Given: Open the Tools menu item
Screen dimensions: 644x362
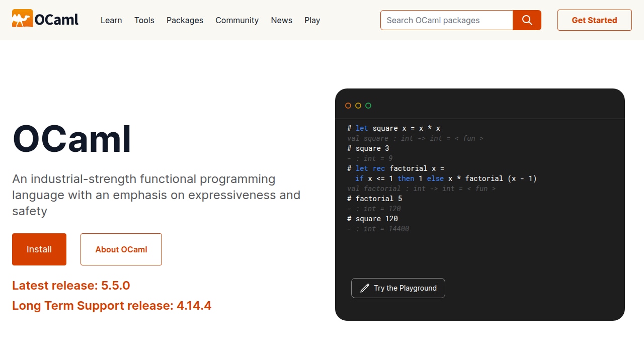Looking at the screenshot, I should point(144,20).
